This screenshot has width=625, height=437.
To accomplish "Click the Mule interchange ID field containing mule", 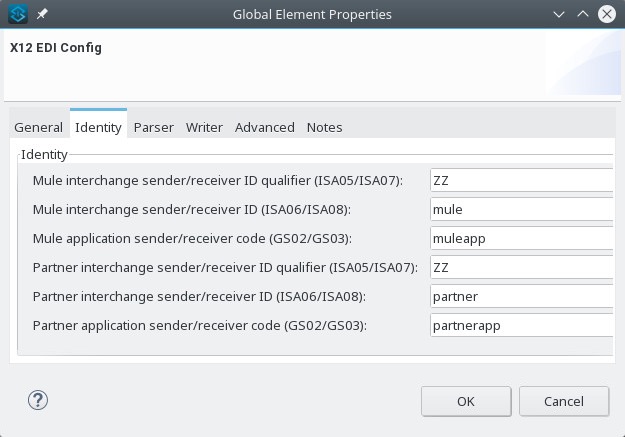I will [522, 209].
